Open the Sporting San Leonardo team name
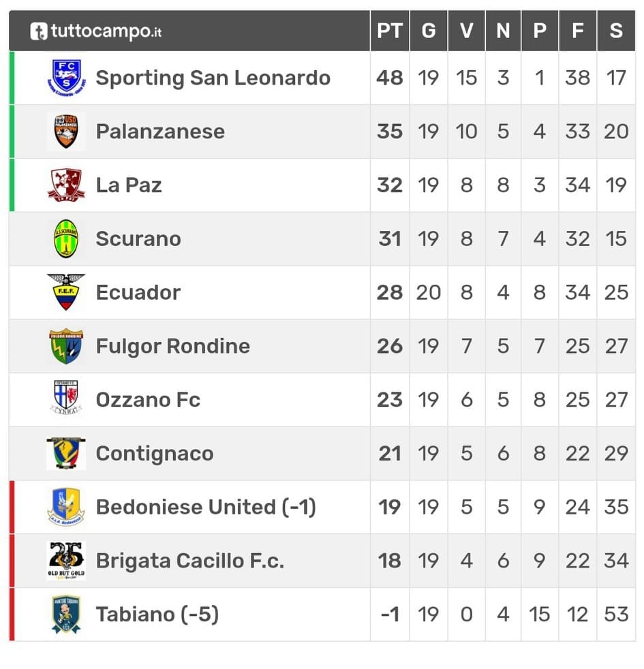This screenshot has width=644, height=669. coord(213,78)
